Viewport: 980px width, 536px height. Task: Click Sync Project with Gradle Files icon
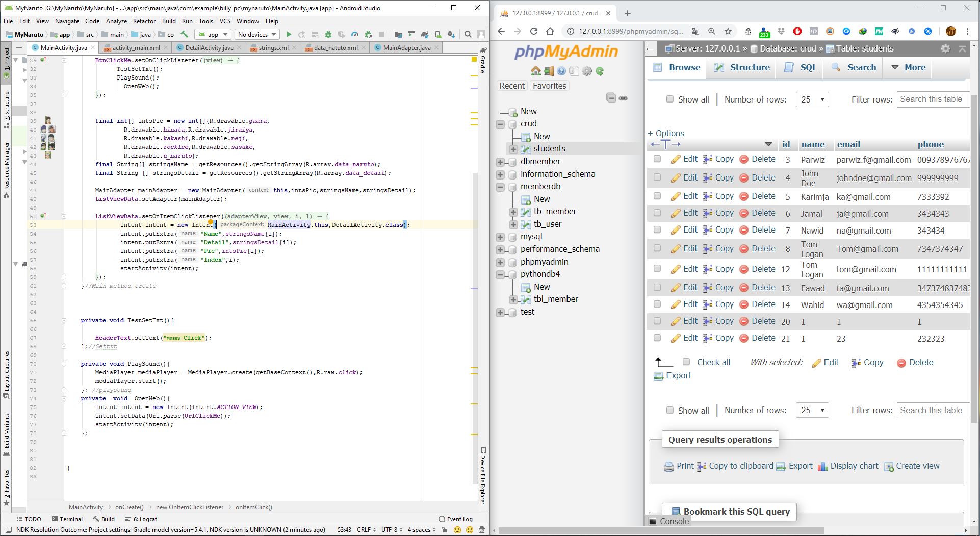(x=425, y=35)
